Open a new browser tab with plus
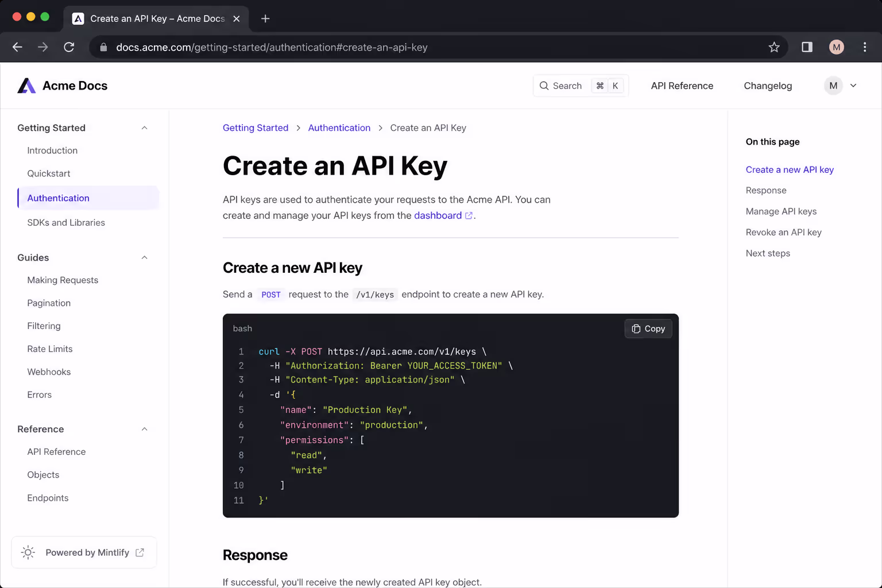Viewport: 882px width, 588px height. pyautogui.click(x=265, y=18)
